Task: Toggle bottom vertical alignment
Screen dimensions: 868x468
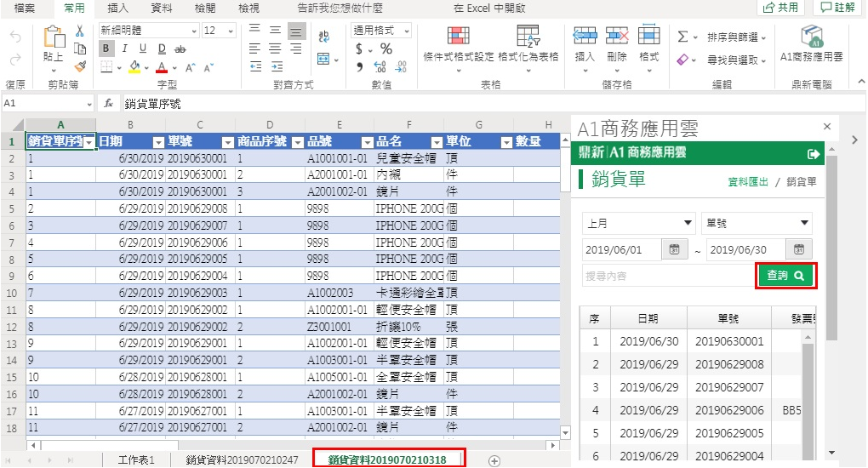Action: click(x=296, y=31)
